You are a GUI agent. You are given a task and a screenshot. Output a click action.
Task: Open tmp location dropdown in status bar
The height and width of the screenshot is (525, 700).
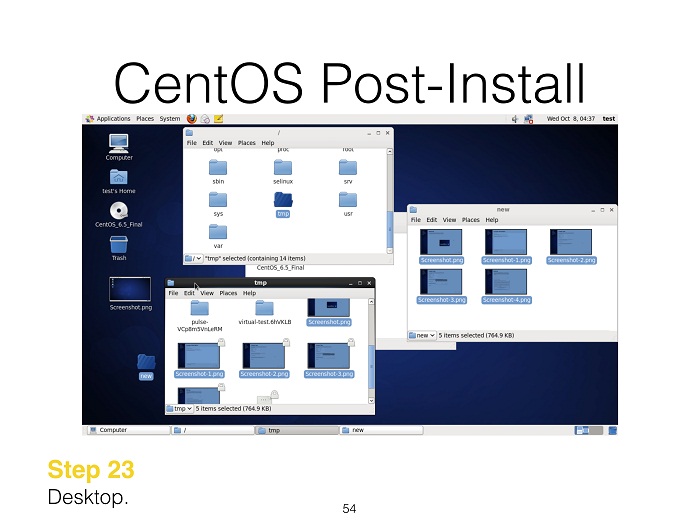coord(180,408)
